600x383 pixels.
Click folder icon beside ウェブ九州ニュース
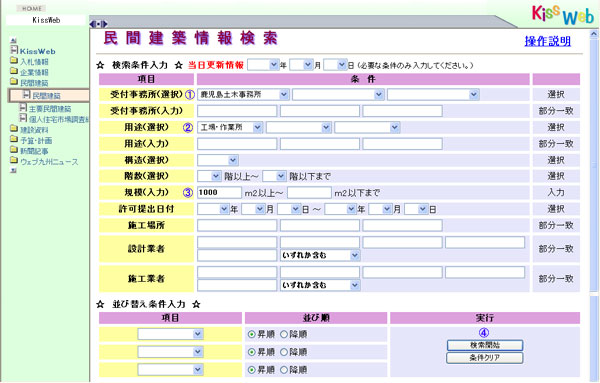14,161
